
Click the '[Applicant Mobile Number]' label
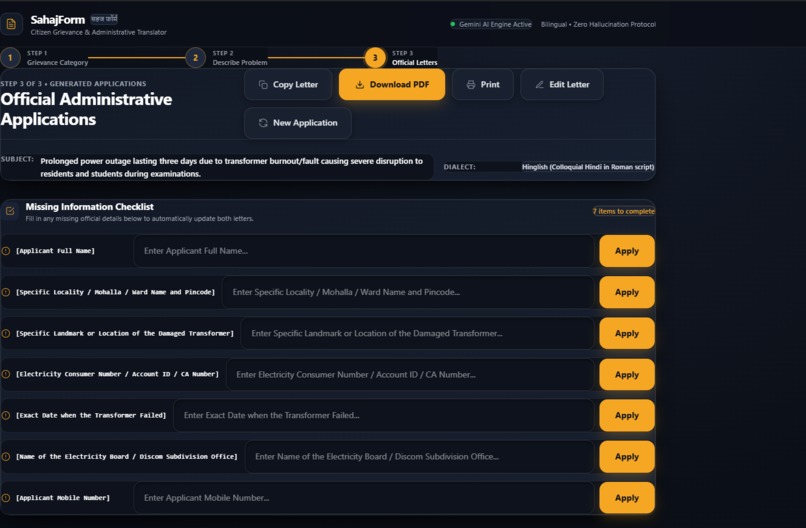pos(63,498)
